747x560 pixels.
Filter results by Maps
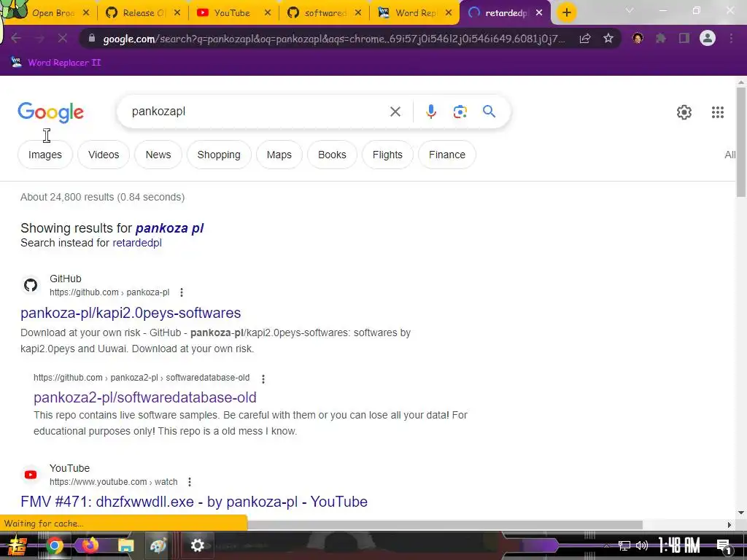coord(279,155)
